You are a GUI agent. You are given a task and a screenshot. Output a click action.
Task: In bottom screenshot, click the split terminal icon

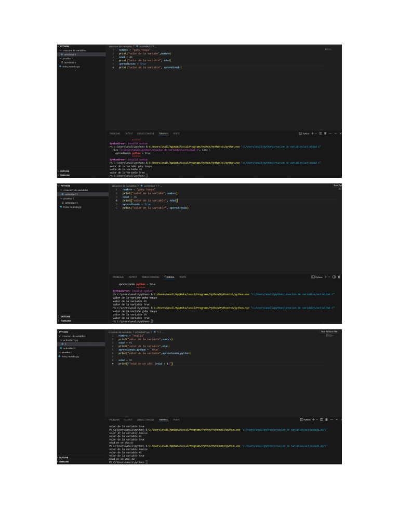tap(322, 420)
